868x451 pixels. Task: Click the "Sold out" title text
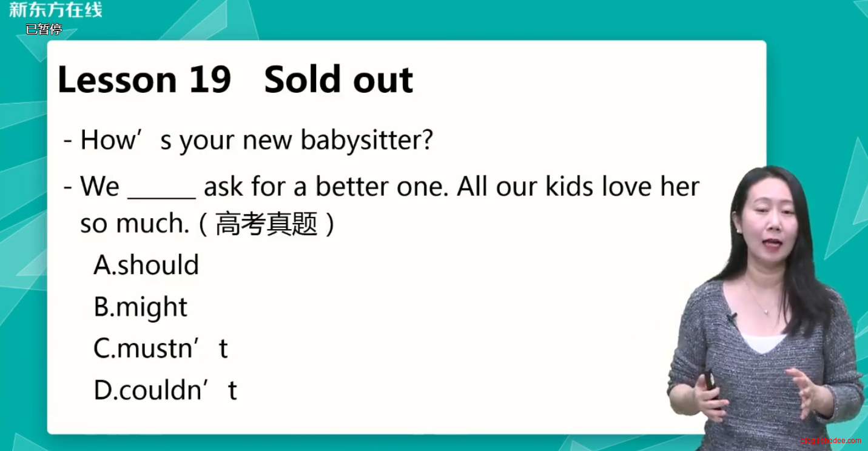coord(338,80)
